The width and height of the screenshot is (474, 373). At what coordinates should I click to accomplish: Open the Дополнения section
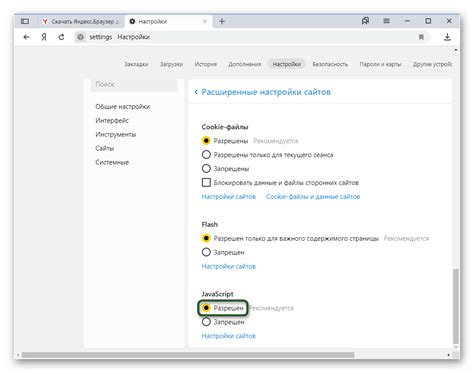pos(245,64)
